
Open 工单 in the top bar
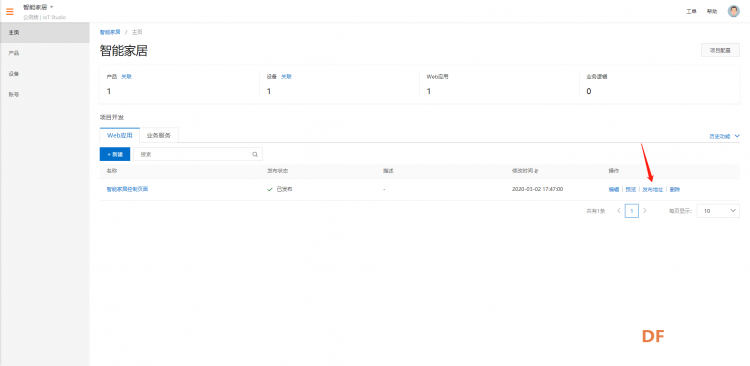tap(691, 11)
